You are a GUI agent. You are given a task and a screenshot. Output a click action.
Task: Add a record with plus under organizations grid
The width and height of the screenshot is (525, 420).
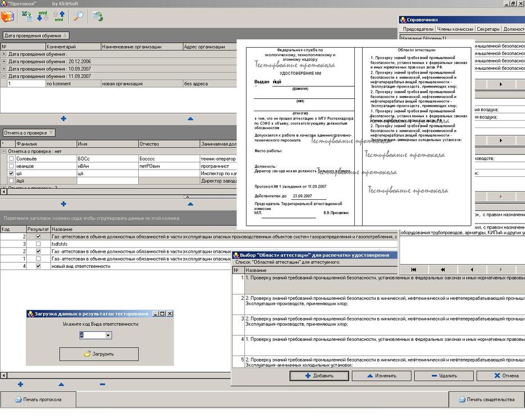63,118
